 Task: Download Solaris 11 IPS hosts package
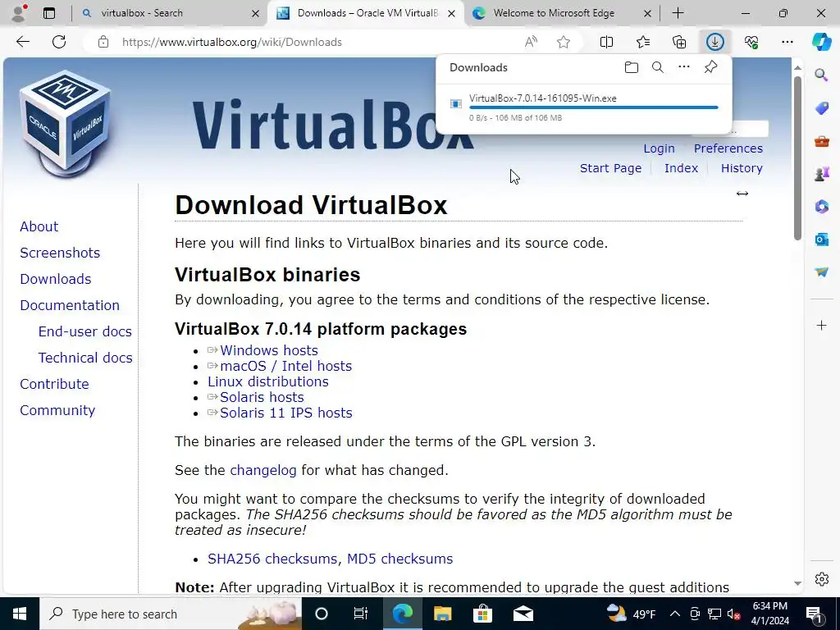coord(286,413)
